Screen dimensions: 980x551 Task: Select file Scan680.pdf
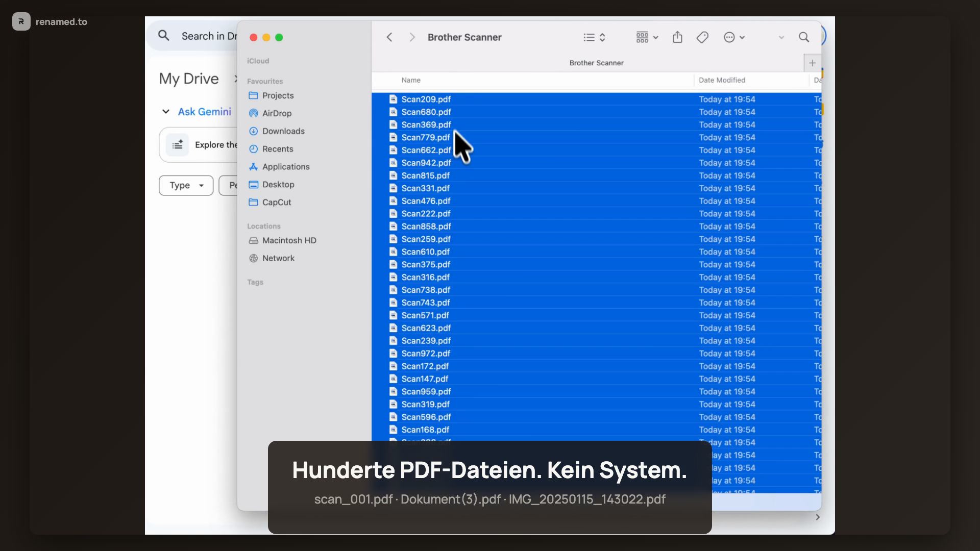coord(596,112)
